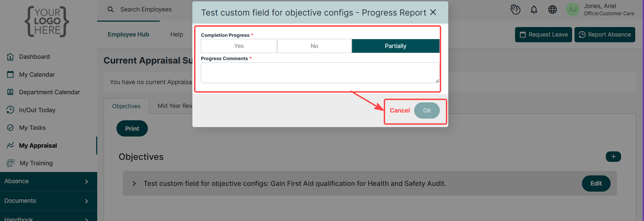This screenshot has width=644, height=221.
Task: Select No for Completion Progress
Action: click(x=315, y=46)
